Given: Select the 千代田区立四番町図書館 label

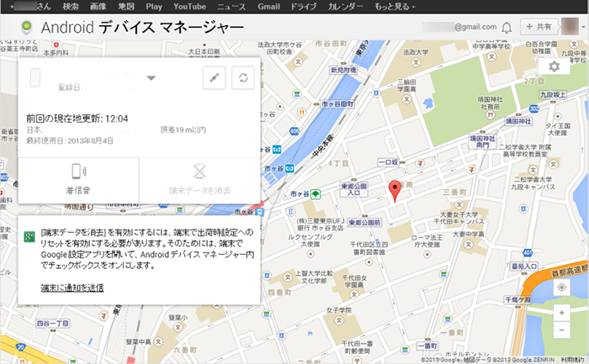Looking at the screenshot, I should pyautogui.click(x=369, y=248).
